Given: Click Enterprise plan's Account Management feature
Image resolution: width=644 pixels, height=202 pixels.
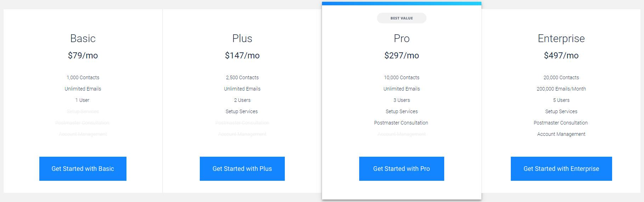Looking at the screenshot, I should coord(561,134).
